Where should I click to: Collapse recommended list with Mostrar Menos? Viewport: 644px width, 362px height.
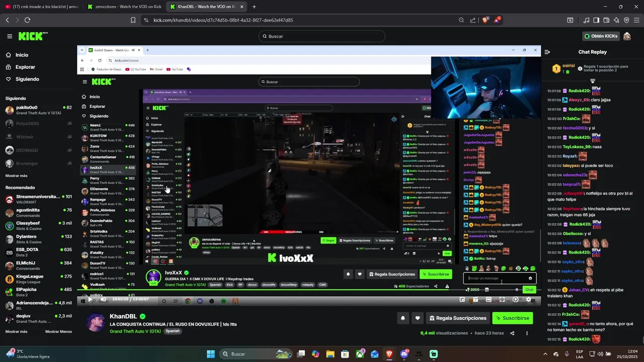pyautogui.click(x=58, y=331)
